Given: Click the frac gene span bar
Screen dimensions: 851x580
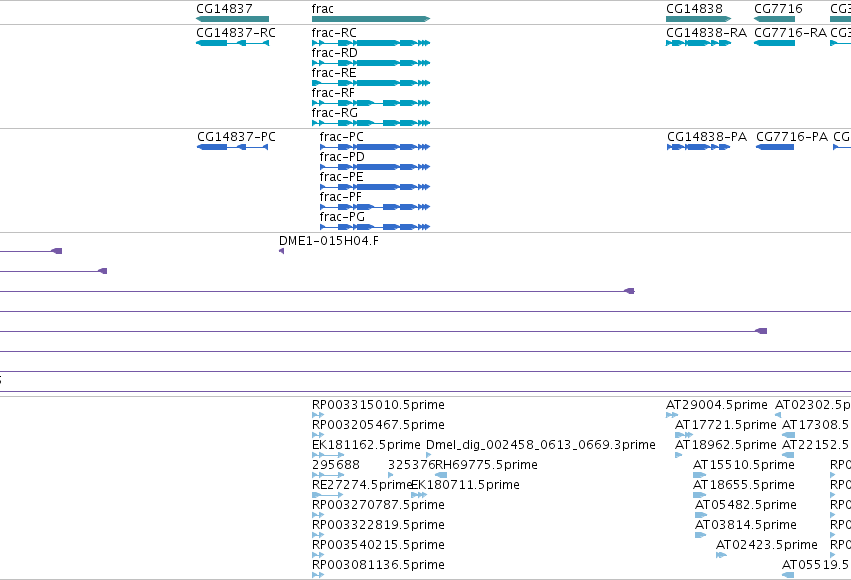Looking at the screenshot, I should (371, 19).
